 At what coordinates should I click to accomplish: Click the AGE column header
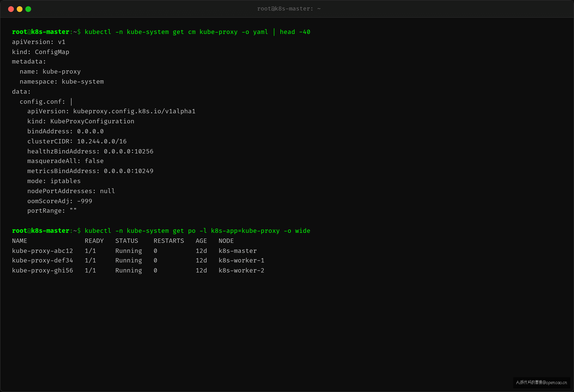[201, 241]
